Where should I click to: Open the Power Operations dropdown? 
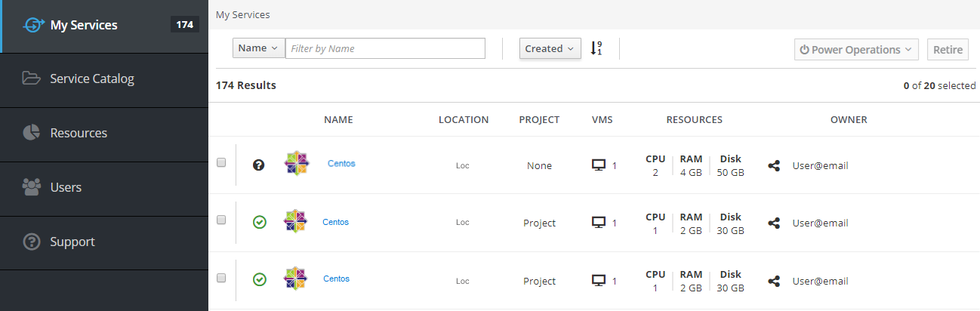pyautogui.click(x=855, y=50)
